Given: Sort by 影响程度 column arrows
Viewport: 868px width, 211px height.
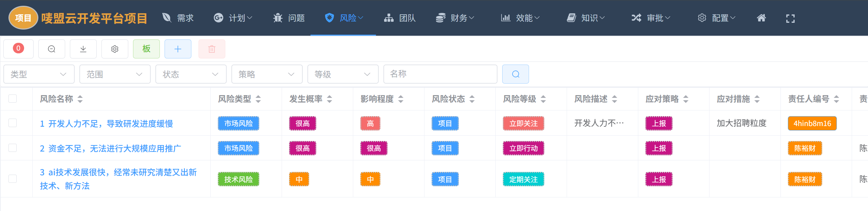Looking at the screenshot, I should click(x=401, y=99).
